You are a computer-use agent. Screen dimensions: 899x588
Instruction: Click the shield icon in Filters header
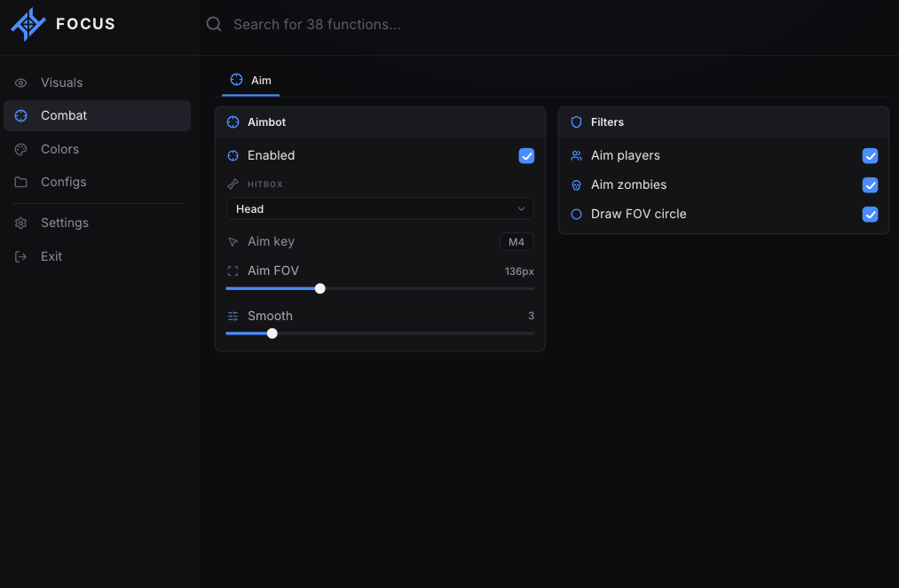coord(576,122)
